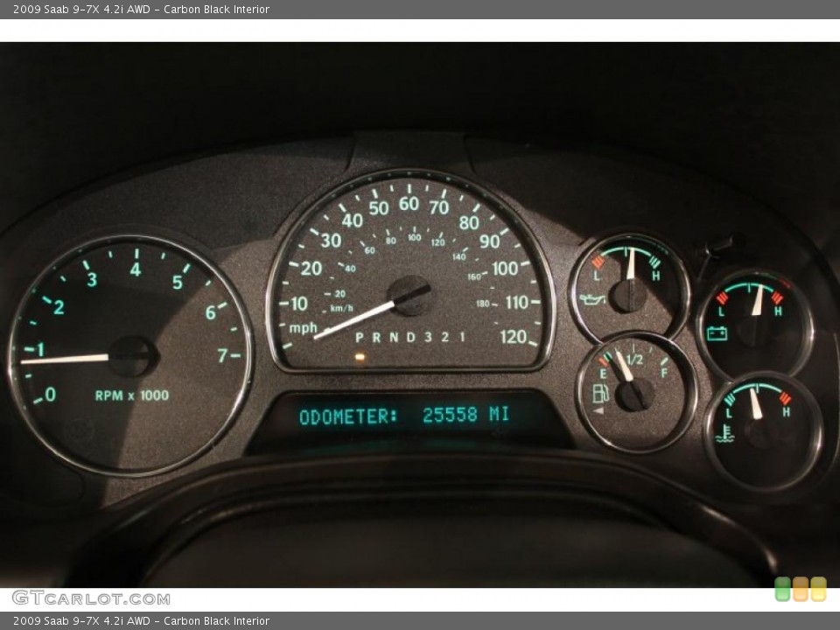
Task: Click the bottom 2009 Saab 9-7X caption
Action: click(142, 621)
